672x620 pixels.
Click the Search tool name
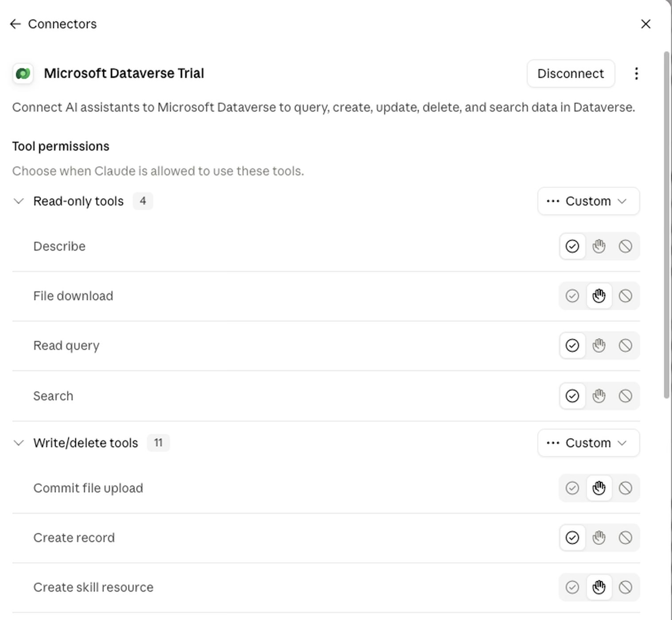[x=53, y=396]
